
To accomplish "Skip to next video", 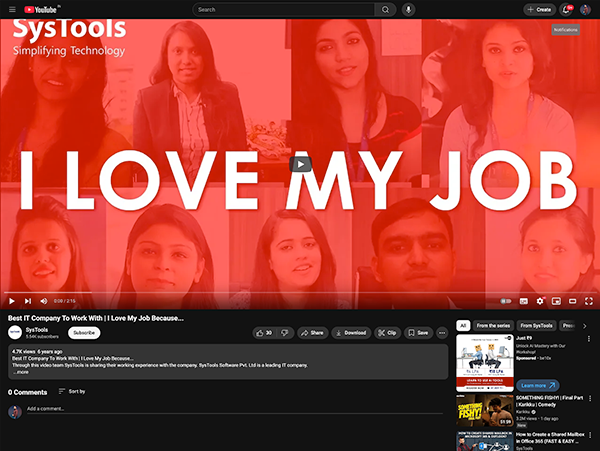I will pyautogui.click(x=28, y=301).
